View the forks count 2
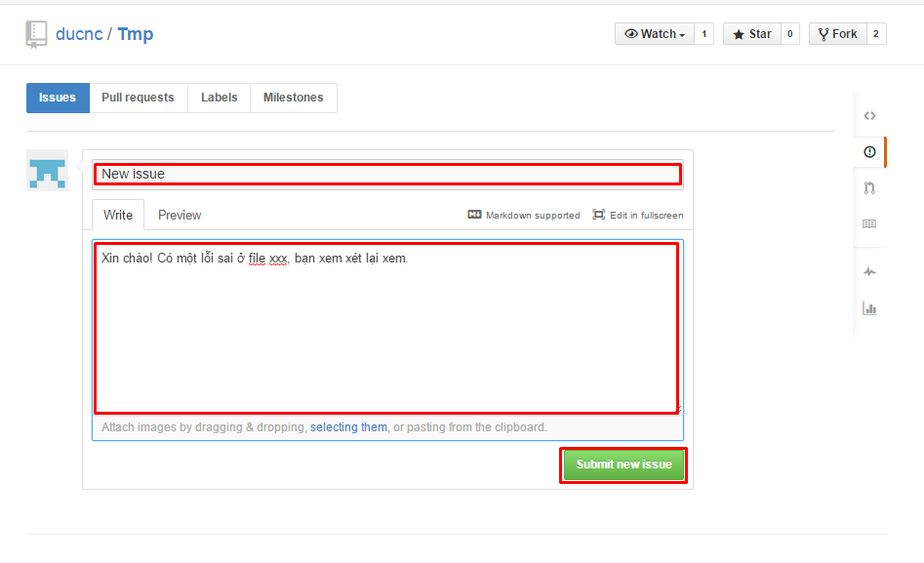This screenshot has width=924, height=563. click(x=876, y=34)
